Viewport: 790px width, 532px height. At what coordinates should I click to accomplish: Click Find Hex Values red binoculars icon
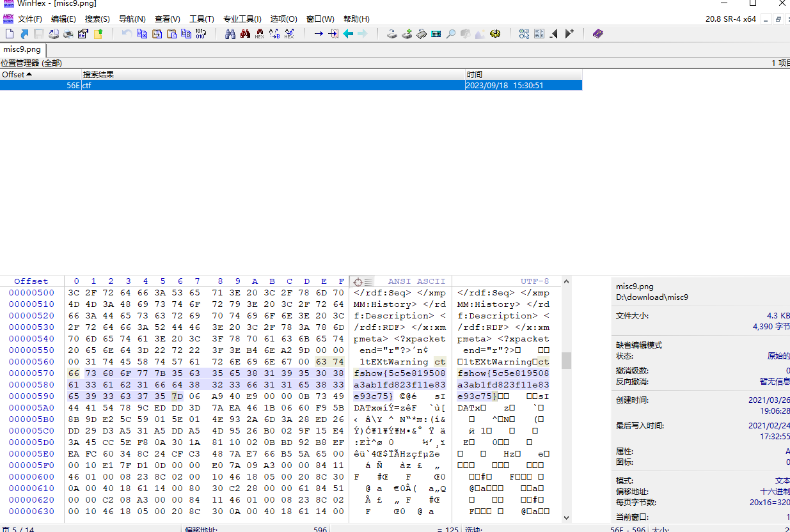tap(245, 34)
